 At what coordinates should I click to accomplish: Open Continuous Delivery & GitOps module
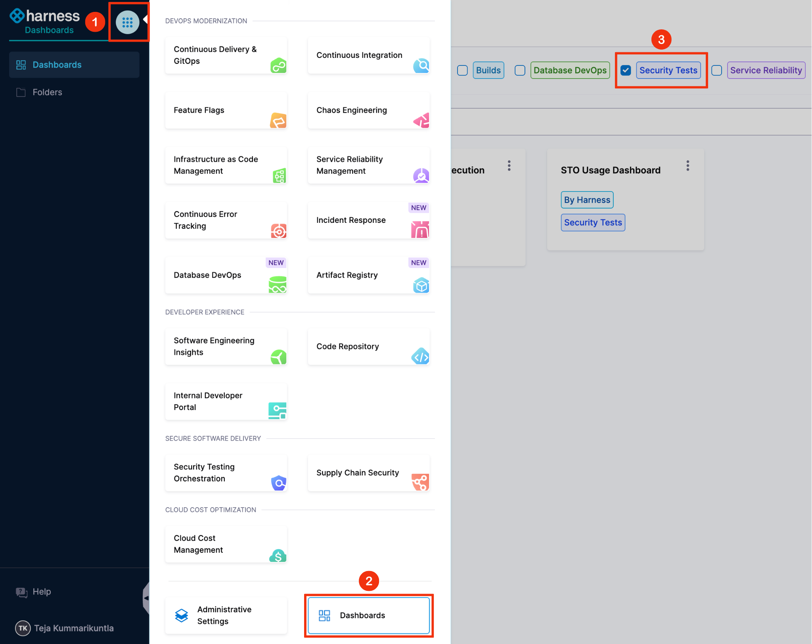(x=226, y=55)
